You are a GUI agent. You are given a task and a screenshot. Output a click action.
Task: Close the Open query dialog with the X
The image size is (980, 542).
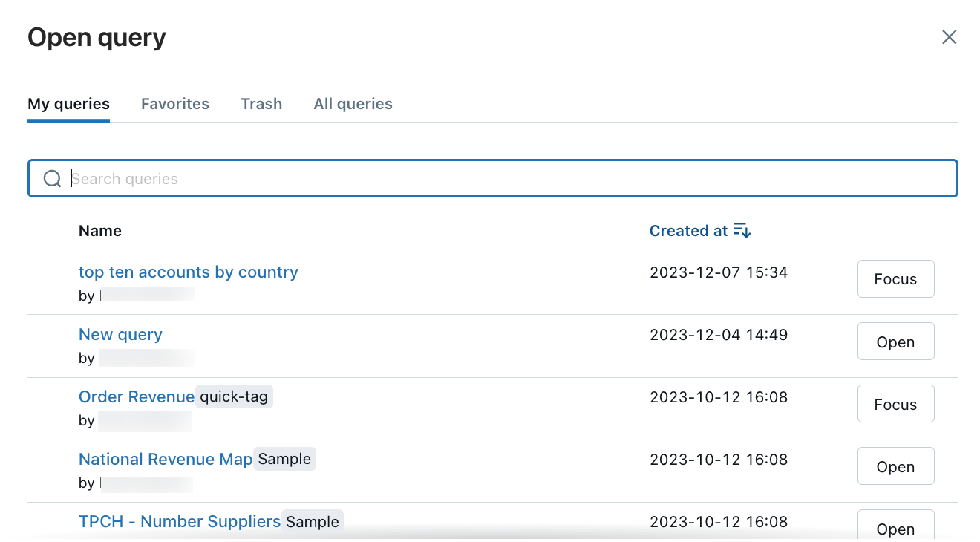[949, 36]
